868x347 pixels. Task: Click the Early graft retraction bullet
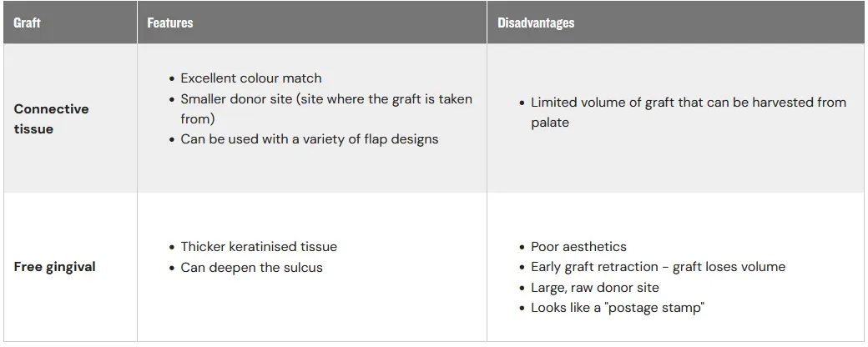[659, 267]
